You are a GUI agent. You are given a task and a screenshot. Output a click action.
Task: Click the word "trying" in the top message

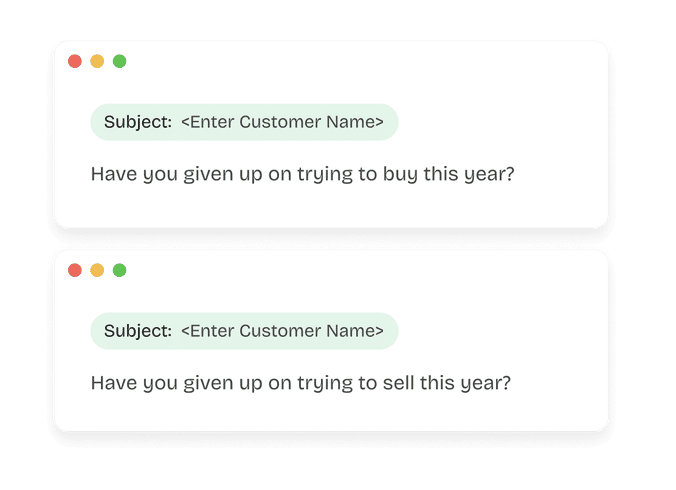[329, 174]
